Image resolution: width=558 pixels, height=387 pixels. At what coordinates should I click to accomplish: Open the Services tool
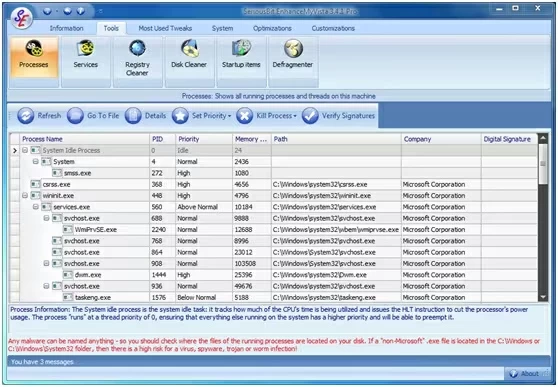tap(85, 61)
